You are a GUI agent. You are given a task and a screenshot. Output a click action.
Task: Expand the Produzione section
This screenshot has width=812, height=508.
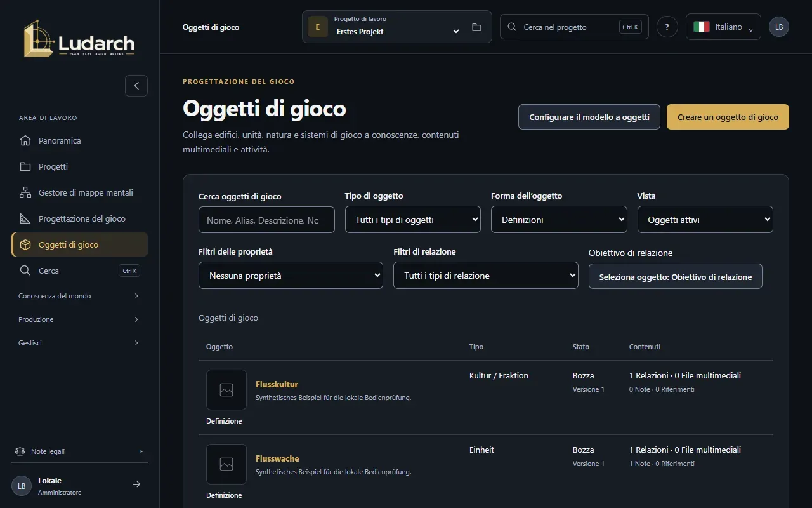(79, 319)
